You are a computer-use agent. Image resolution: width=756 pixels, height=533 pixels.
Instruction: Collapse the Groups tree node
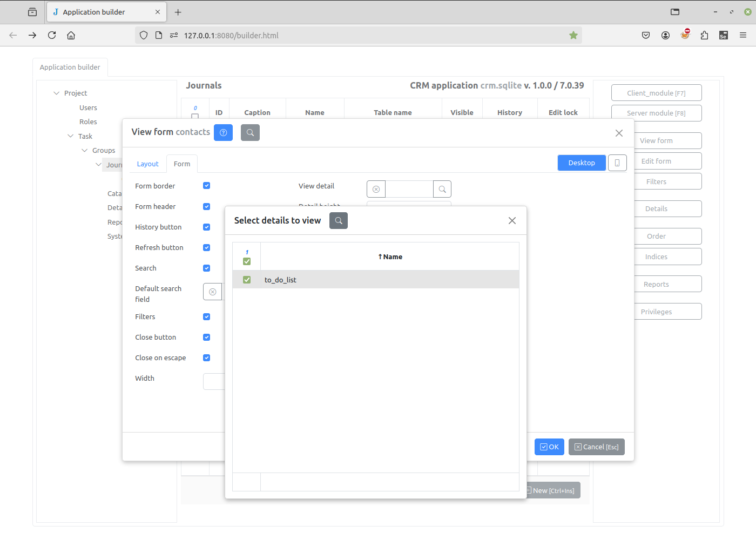[85, 150]
